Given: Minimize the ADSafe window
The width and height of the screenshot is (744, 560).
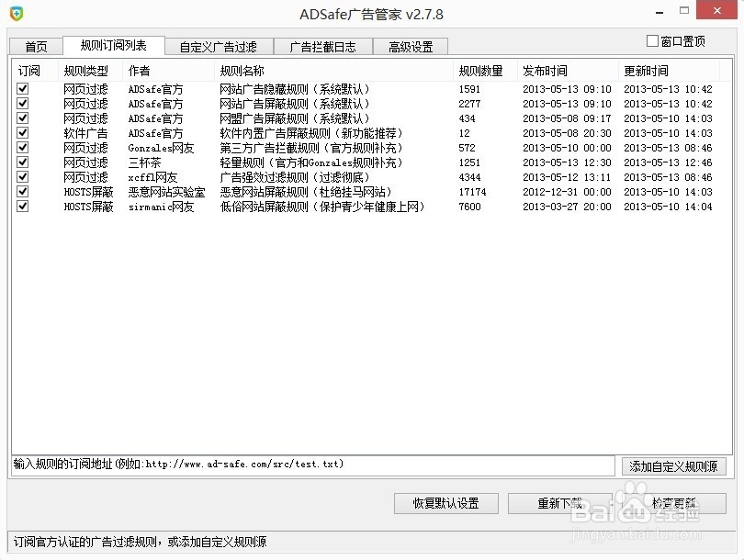Looking at the screenshot, I should (x=659, y=12).
